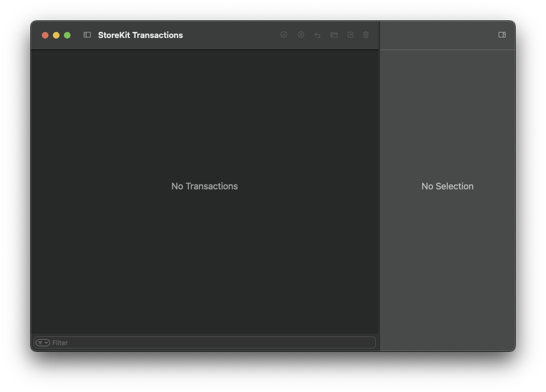Click the credit card billing icon
This screenshot has width=546, height=392.
click(x=334, y=35)
